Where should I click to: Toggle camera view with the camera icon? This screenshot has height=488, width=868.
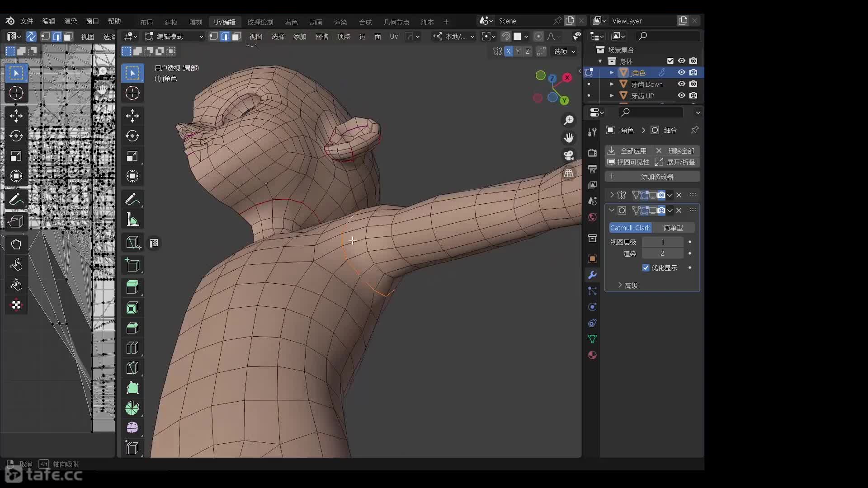(569, 155)
